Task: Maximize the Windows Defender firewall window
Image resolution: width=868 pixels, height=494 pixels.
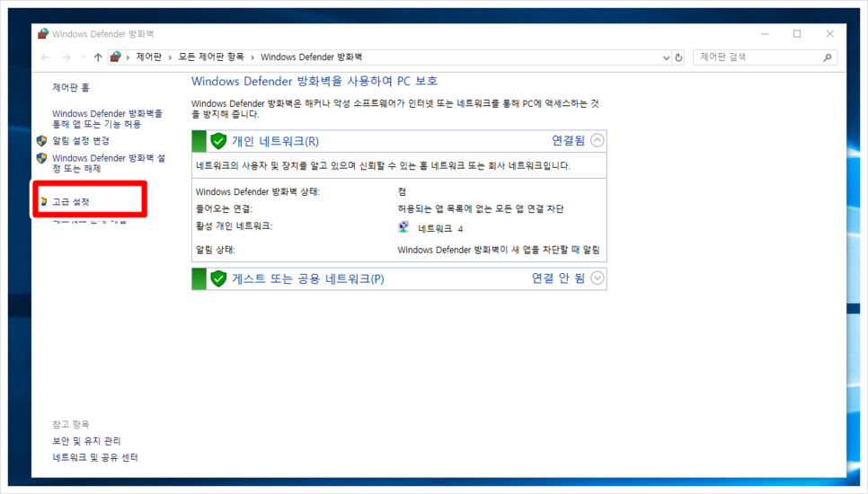Action: point(797,34)
